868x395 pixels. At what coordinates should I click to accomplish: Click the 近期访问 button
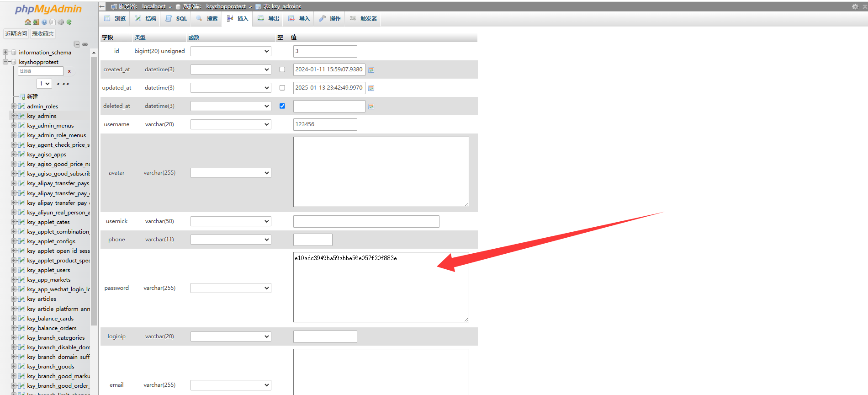coord(16,34)
